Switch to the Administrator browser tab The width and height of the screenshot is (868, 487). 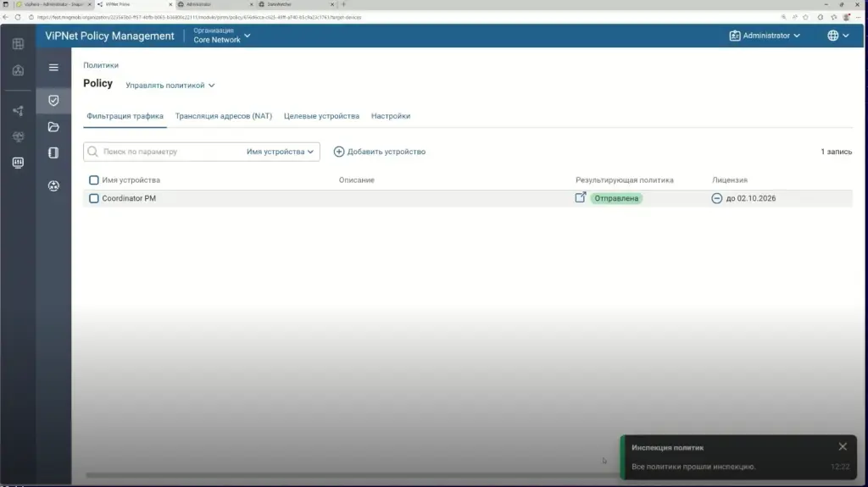pos(214,4)
